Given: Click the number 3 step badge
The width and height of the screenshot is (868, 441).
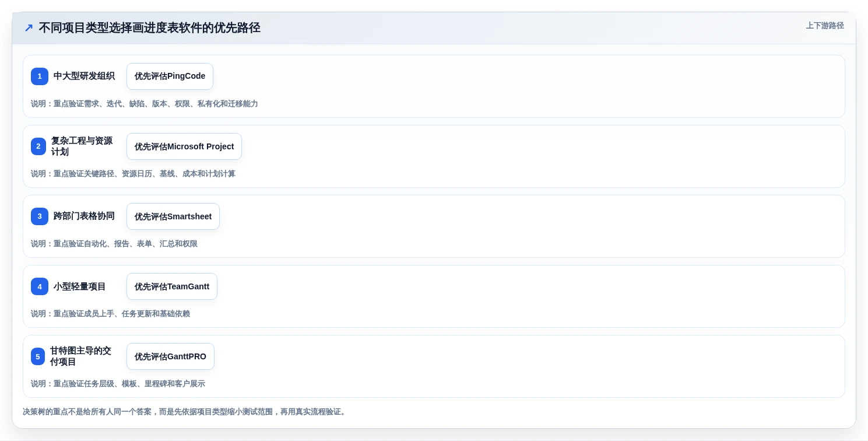Looking at the screenshot, I should tap(40, 216).
